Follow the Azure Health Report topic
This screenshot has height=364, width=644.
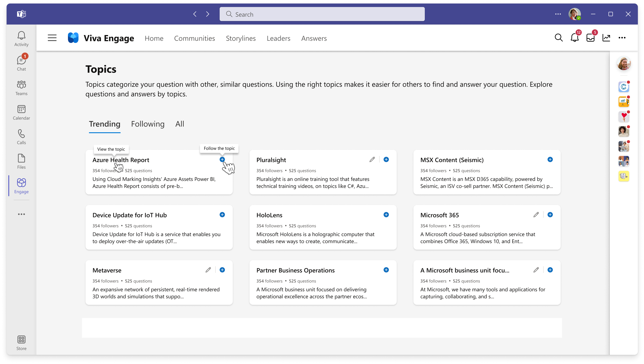coord(222,159)
